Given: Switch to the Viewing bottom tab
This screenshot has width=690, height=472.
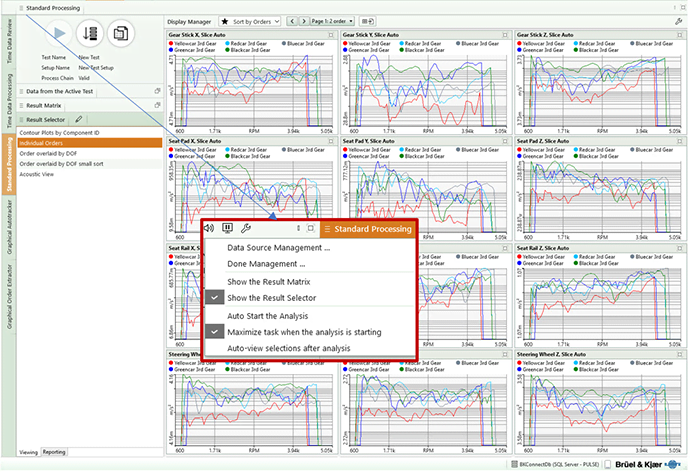Looking at the screenshot, I should click(29, 452).
